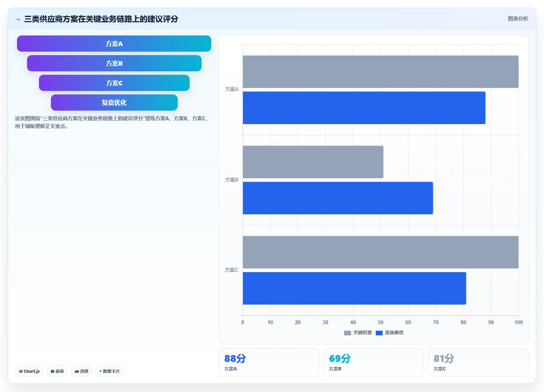Click the 表格 tag chip
Screen dimensions: 544x392
57,371
